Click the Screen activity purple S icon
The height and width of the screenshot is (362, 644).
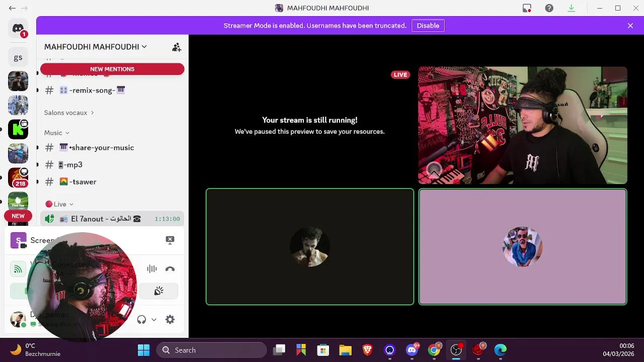pos(18,240)
